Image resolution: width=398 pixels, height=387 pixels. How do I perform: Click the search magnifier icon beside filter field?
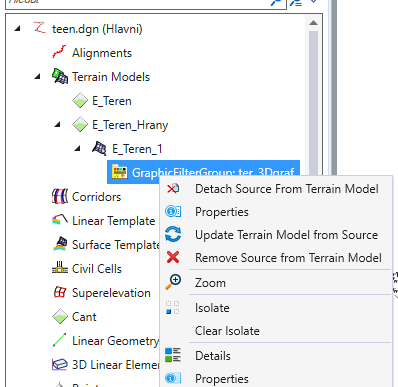pos(276,2)
